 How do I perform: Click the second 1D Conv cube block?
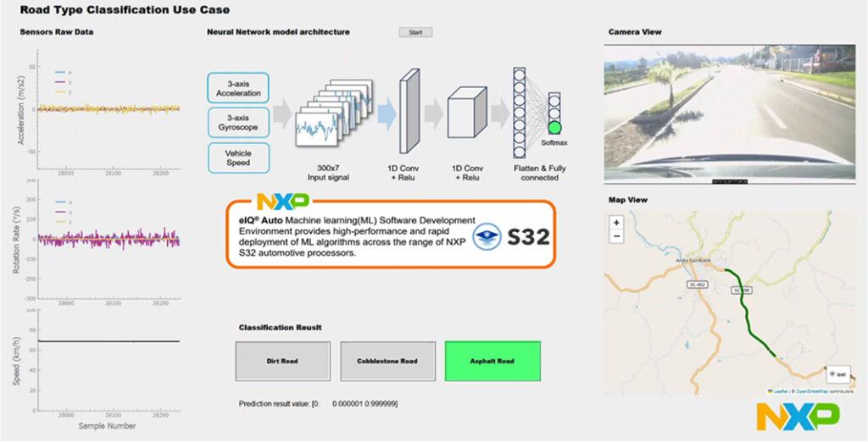tap(467, 111)
